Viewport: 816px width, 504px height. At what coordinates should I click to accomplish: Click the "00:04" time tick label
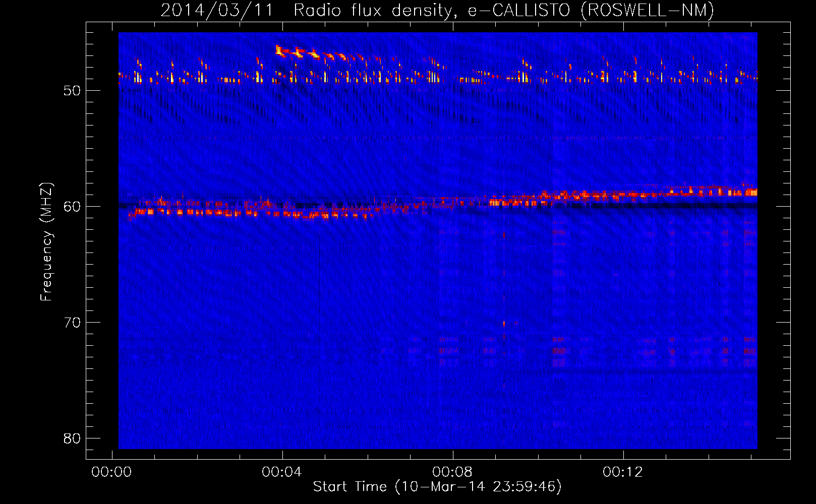[x=282, y=472]
